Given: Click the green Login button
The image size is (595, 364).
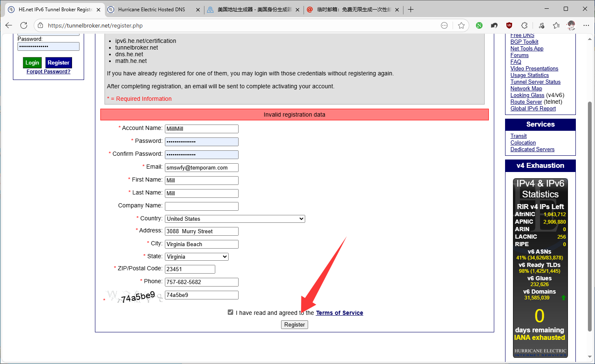Looking at the screenshot, I should pos(32,62).
